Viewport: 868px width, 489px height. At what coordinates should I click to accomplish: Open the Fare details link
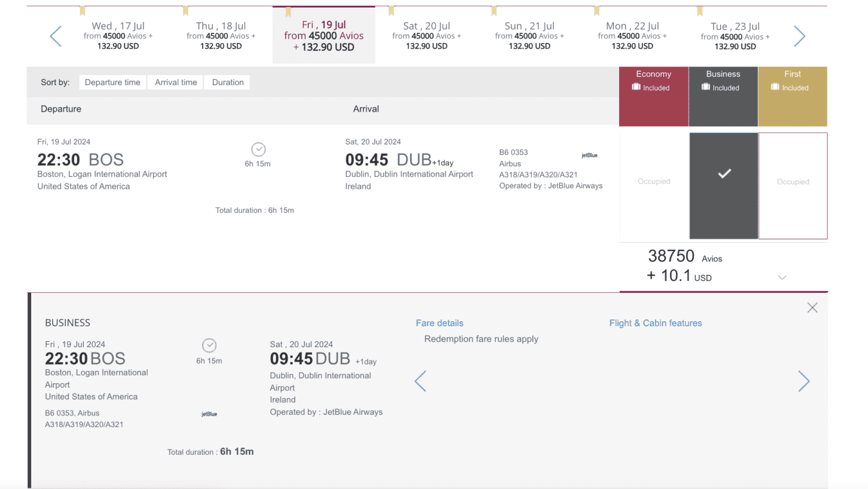[439, 323]
